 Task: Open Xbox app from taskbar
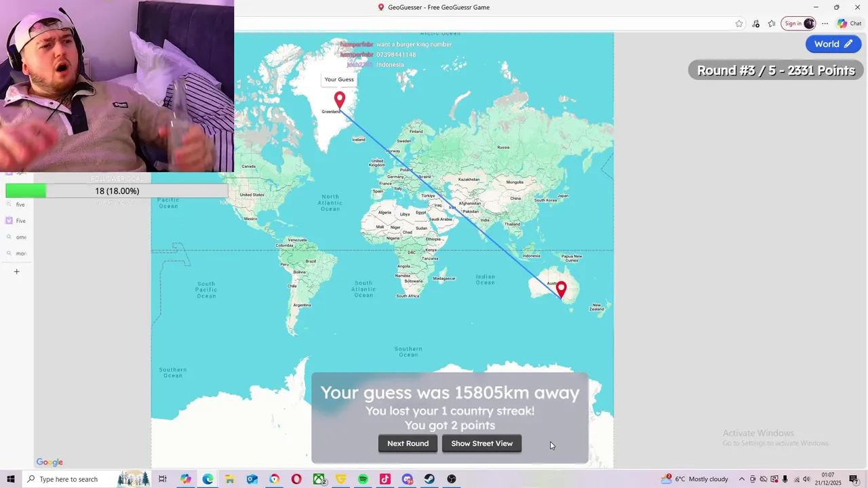point(319,479)
